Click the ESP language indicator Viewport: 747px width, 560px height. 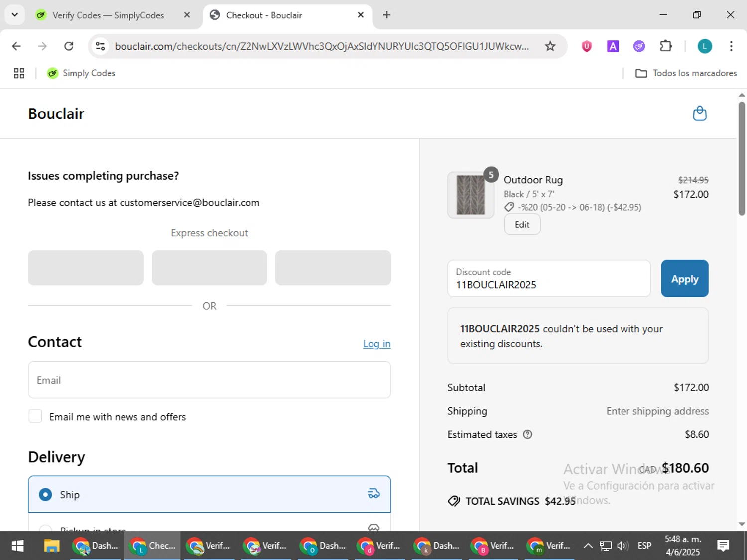click(644, 546)
